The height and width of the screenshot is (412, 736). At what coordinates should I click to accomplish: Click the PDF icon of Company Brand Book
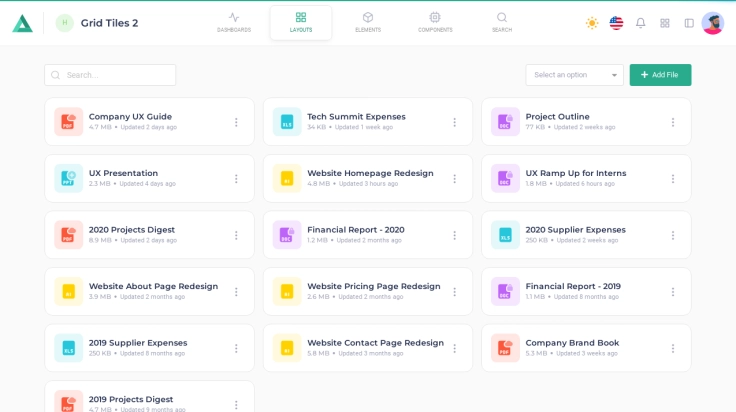(505, 348)
